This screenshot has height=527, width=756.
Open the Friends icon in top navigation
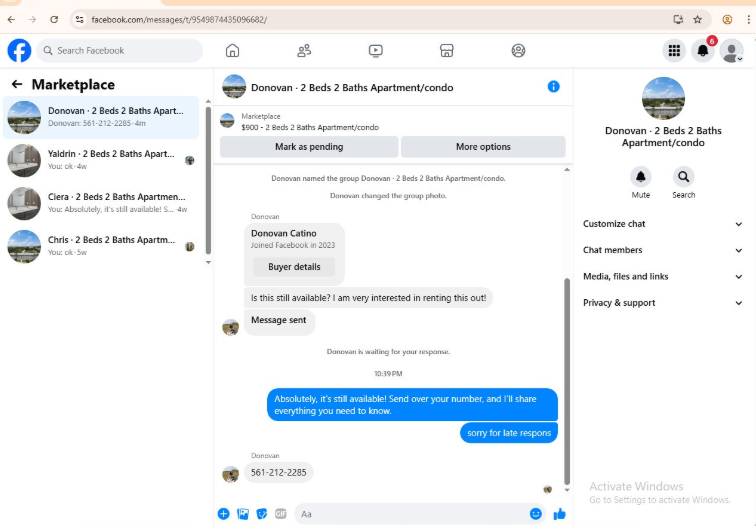tap(304, 51)
